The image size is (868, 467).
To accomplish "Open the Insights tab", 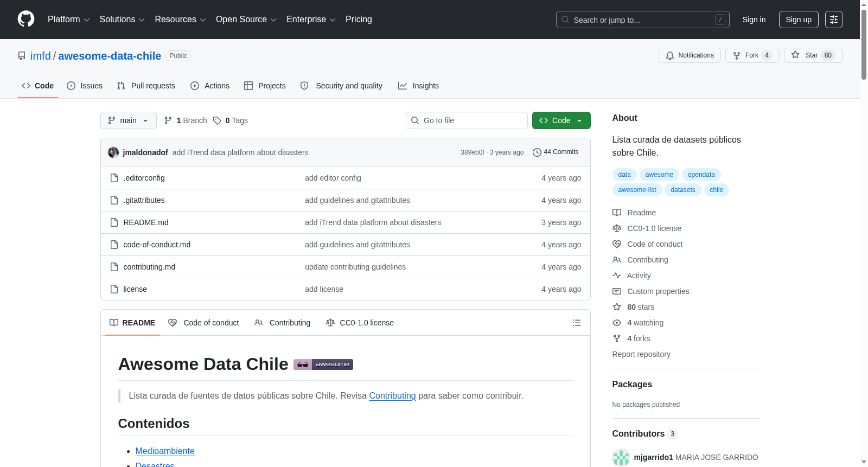I will [x=418, y=86].
